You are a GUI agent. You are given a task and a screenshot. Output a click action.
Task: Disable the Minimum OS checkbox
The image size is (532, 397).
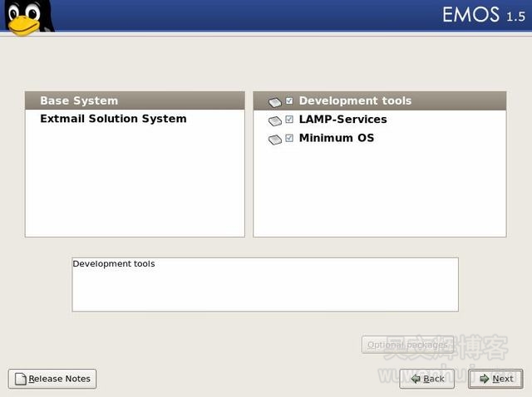click(289, 138)
